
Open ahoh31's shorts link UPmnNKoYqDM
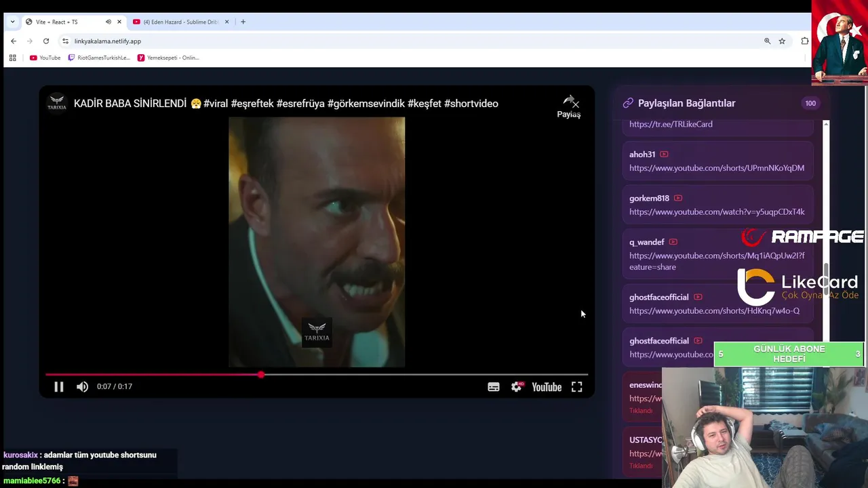point(717,168)
